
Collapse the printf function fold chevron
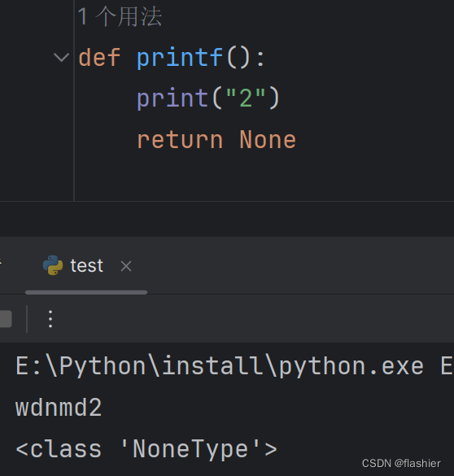[x=61, y=58]
